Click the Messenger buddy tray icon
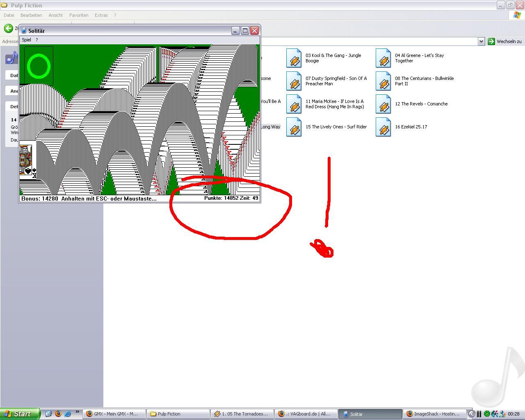Screen dimensions: 525x420 pos(502,414)
